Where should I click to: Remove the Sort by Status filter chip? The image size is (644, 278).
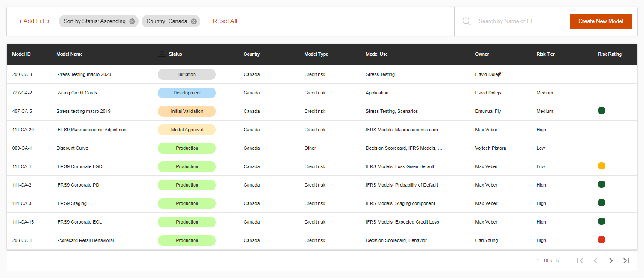click(132, 21)
